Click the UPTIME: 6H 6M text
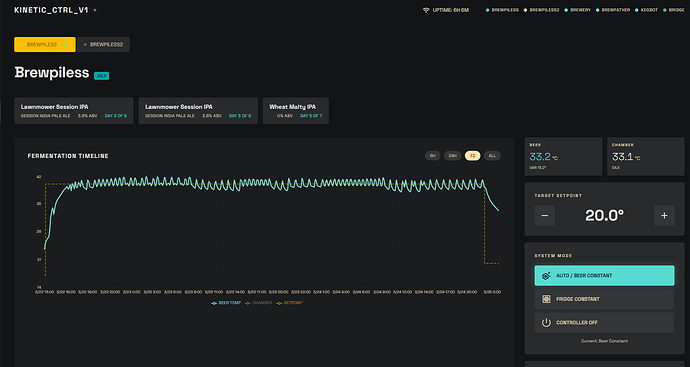Viewport: 690px width, 367px height. tap(451, 10)
